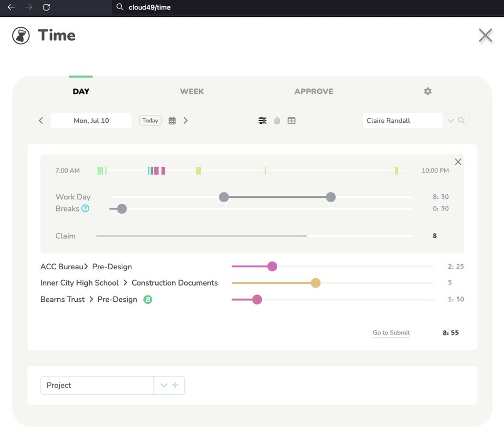Click the Breaks help question icon
Screen dimensions: 504x443
point(86,208)
